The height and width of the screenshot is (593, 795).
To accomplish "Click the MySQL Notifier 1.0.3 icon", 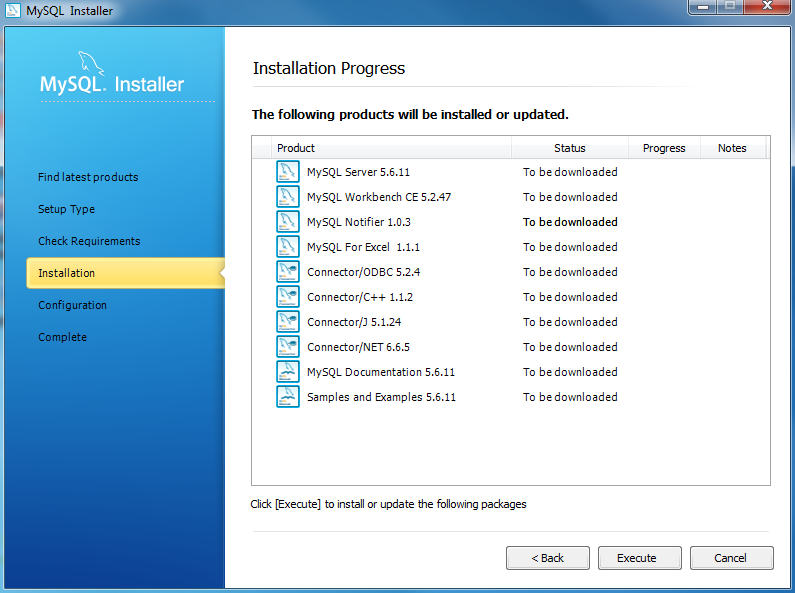I will [x=287, y=222].
